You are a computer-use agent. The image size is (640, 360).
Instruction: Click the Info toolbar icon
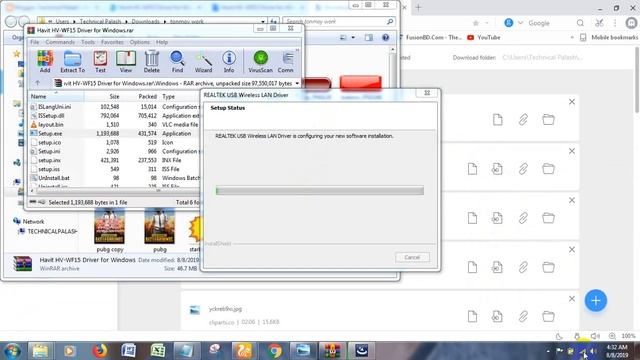pos(229,62)
